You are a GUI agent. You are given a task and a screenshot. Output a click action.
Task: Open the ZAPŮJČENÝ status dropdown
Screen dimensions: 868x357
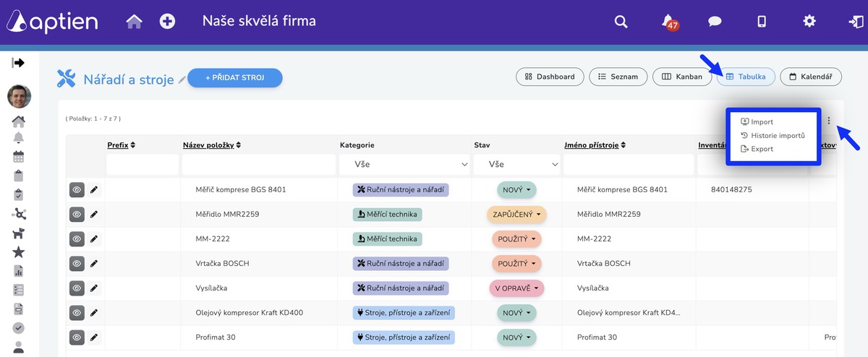[516, 215]
